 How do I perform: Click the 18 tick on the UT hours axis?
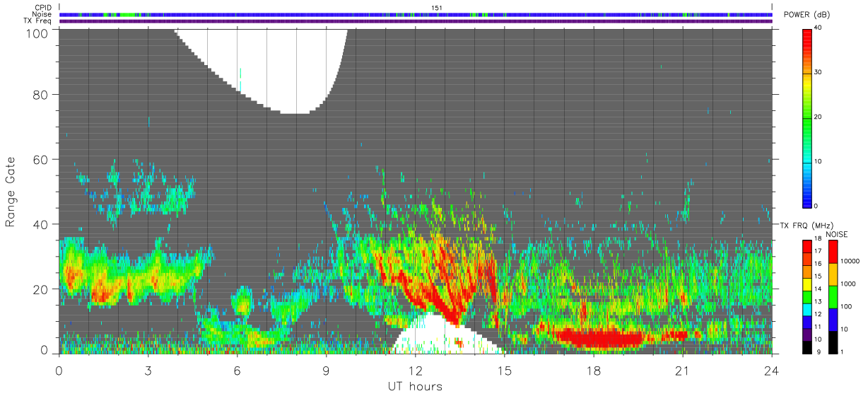(594, 371)
